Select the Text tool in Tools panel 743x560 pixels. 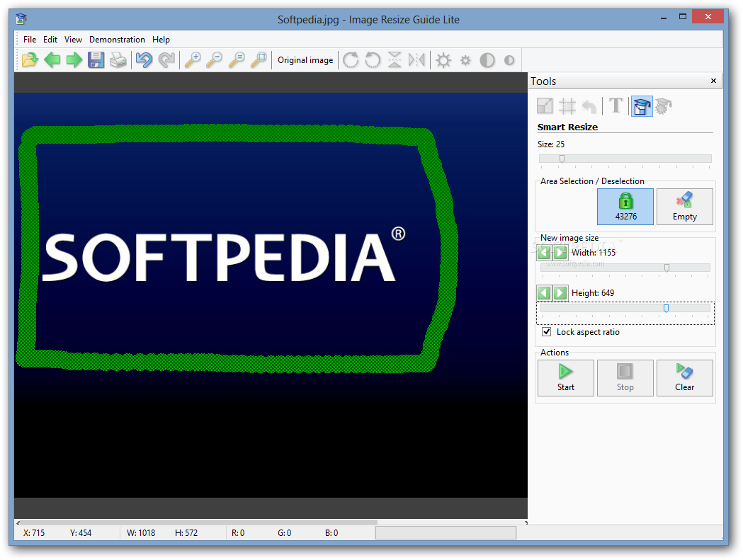click(616, 105)
